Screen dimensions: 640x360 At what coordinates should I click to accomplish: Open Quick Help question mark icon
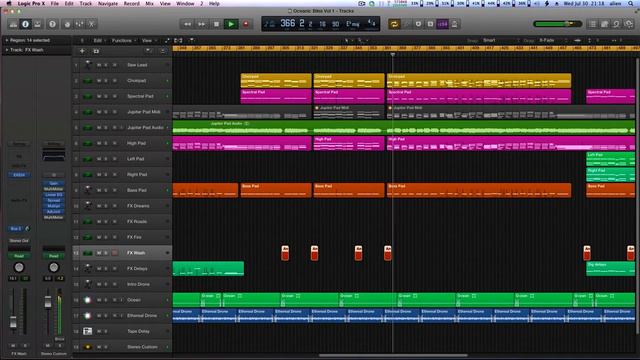point(52,24)
